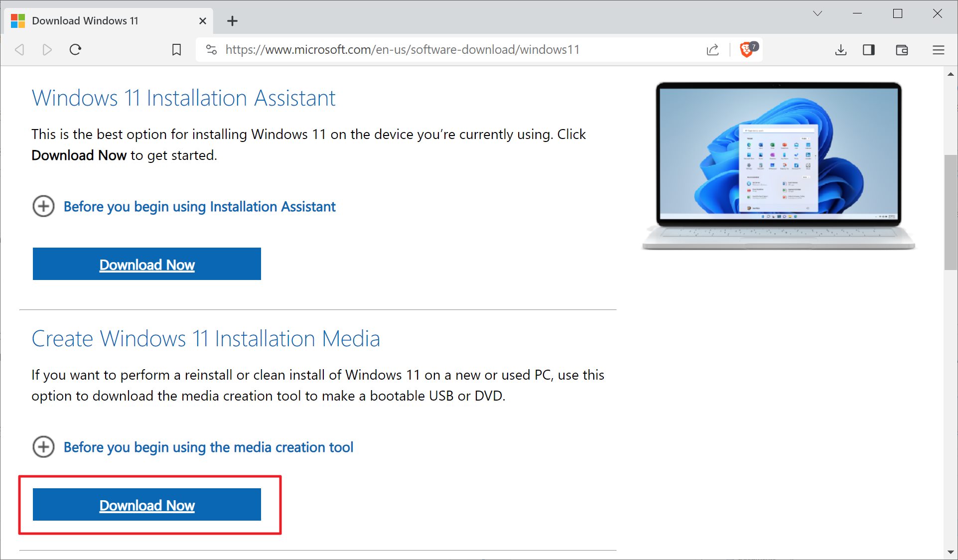Click the highlighted Download Now for media creation
This screenshot has width=958, height=560.
pyautogui.click(x=146, y=505)
